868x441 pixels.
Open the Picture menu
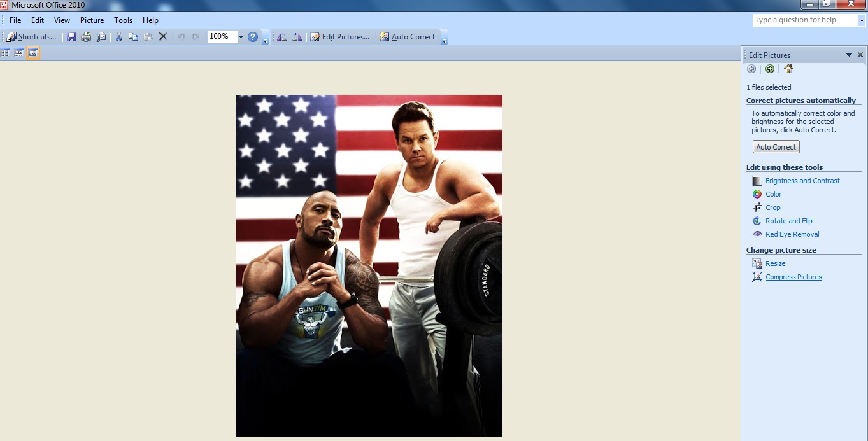click(92, 20)
